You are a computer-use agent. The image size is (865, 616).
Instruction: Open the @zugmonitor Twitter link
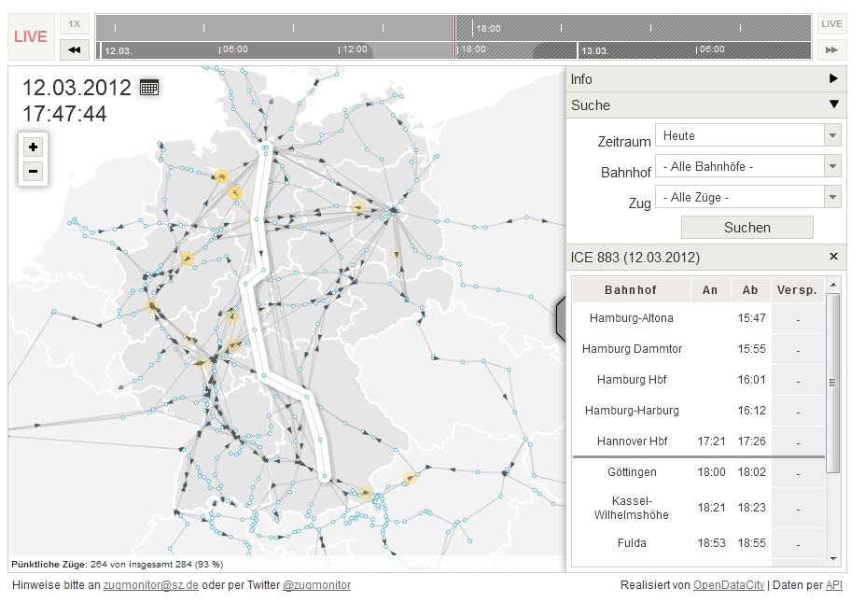pos(316,585)
